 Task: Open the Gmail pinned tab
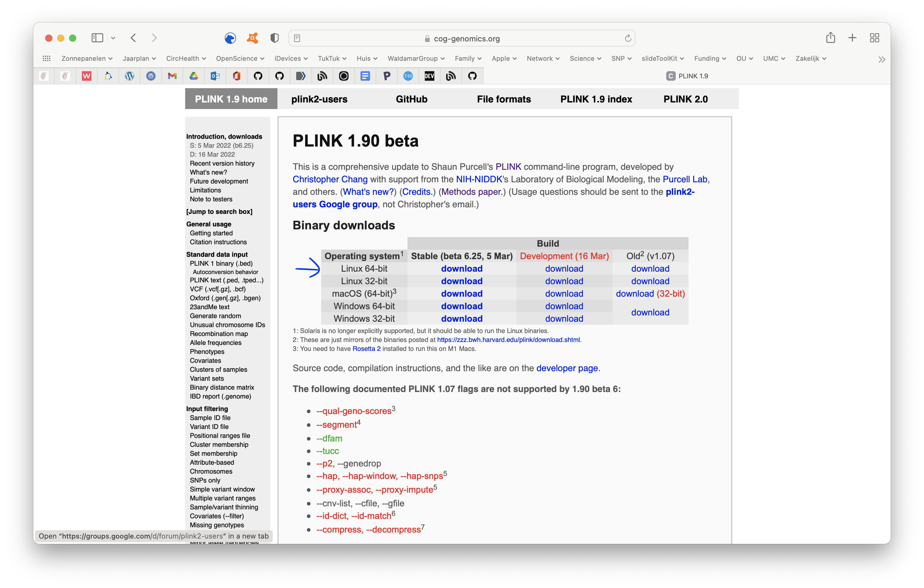[x=172, y=76]
